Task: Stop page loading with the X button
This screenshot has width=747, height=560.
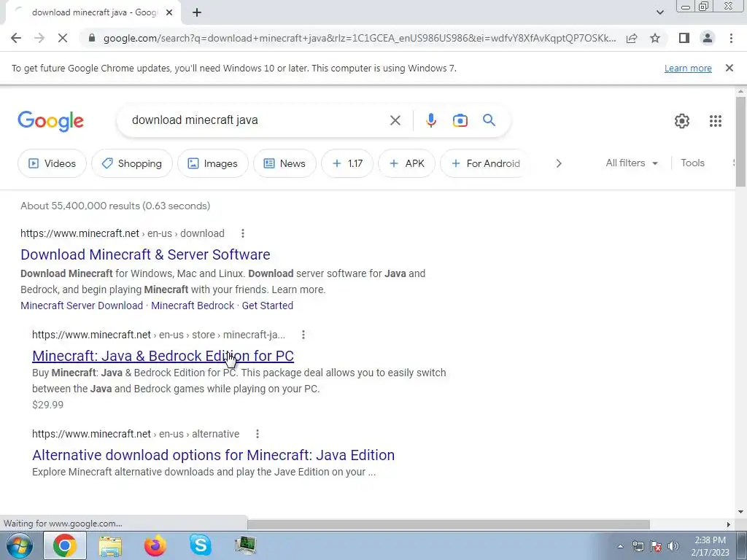Action: pos(63,38)
